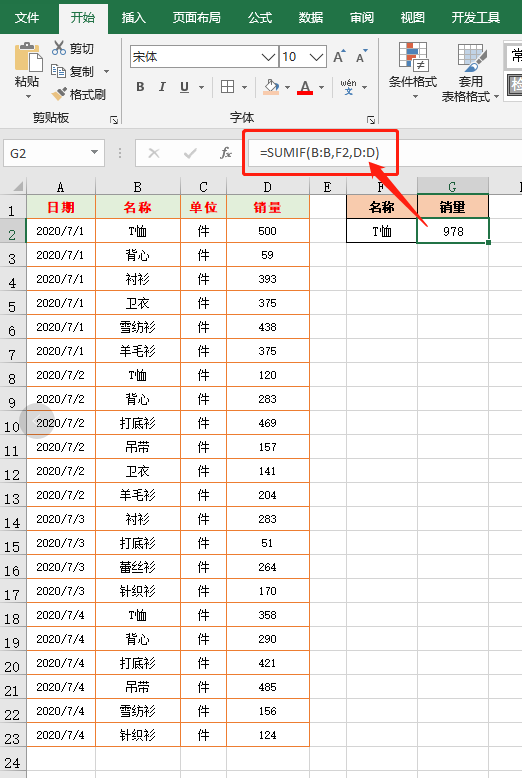Click the 雪纺衫 cell in row 22
This screenshot has height=778, width=522.
tap(137, 711)
